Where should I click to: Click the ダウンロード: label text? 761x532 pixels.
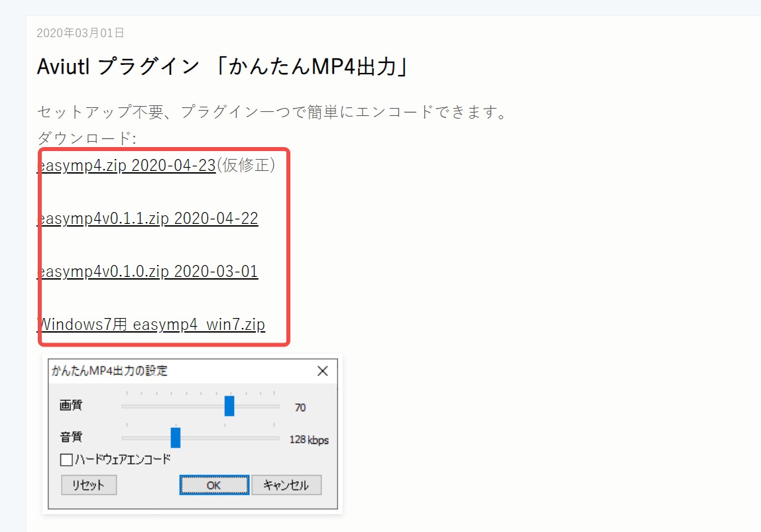[x=86, y=138]
